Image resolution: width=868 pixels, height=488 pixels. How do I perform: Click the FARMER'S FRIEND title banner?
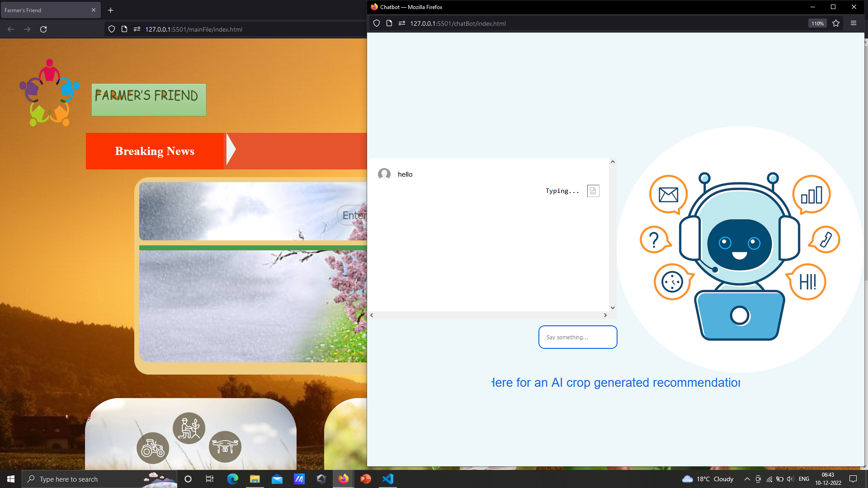[x=148, y=99]
